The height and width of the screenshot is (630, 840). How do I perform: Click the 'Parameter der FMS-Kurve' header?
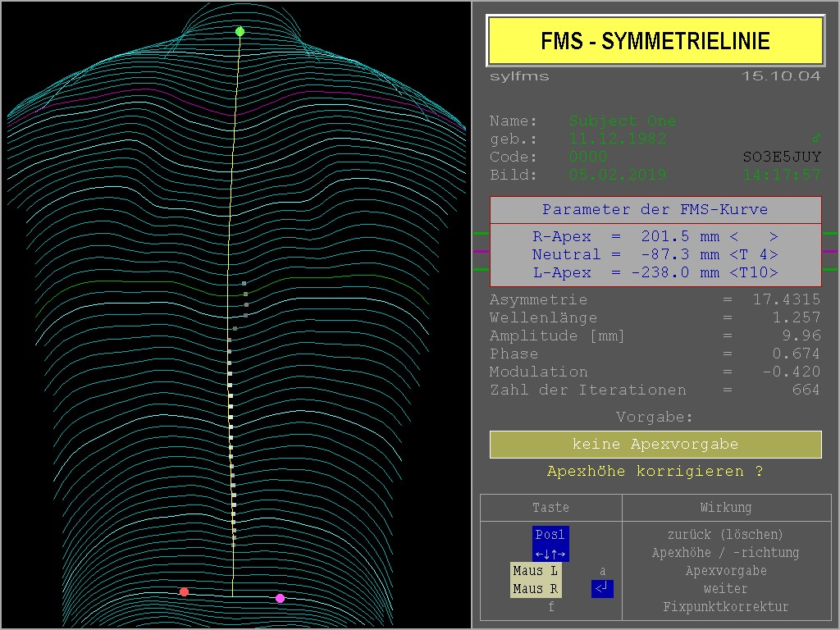point(655,210)
